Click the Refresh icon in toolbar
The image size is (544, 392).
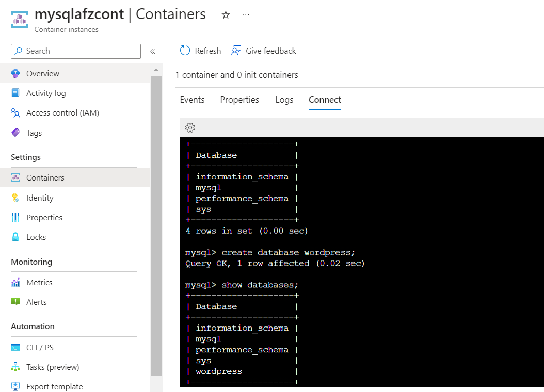185,51
